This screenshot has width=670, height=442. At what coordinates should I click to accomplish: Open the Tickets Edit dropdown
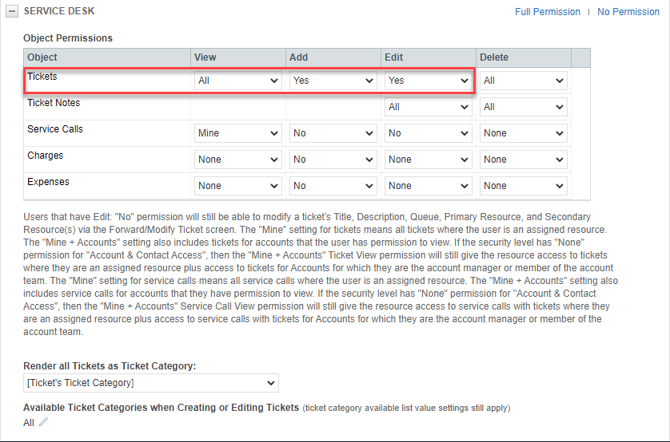[428, 80]
